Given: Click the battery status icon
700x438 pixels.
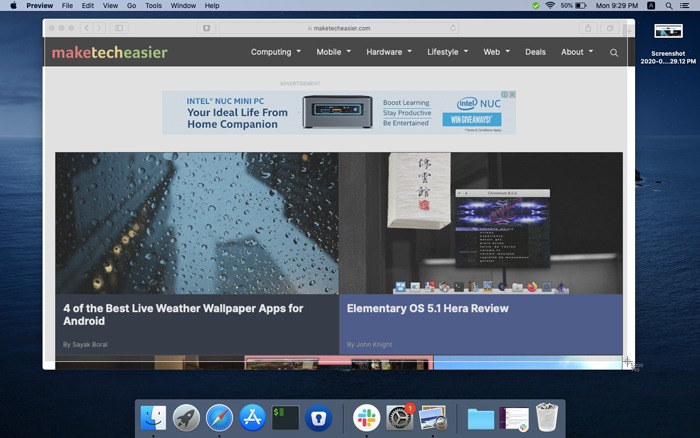Looking at the screenshot, I should tap(580, 5).
